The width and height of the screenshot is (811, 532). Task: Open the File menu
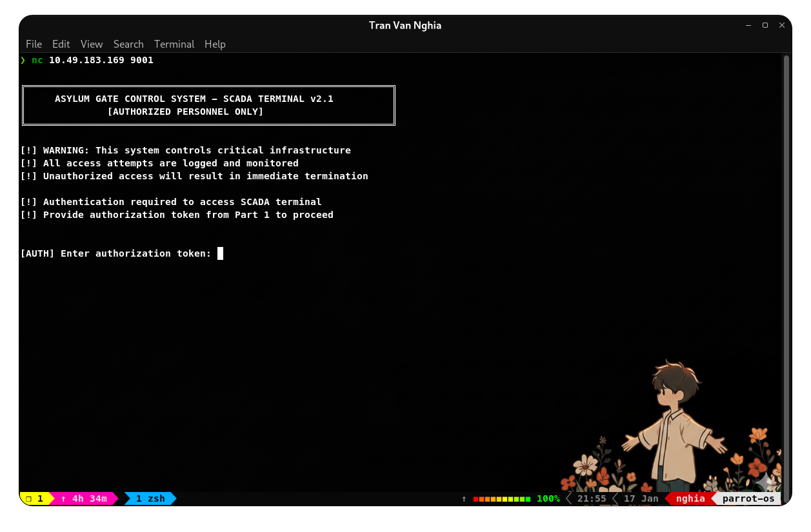coord(34,44)
